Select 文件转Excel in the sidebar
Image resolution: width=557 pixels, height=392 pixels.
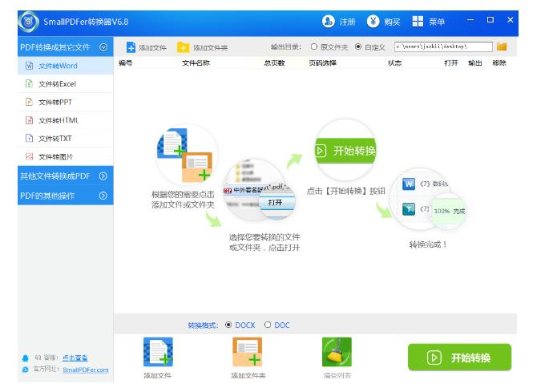[x=66, y=84]
